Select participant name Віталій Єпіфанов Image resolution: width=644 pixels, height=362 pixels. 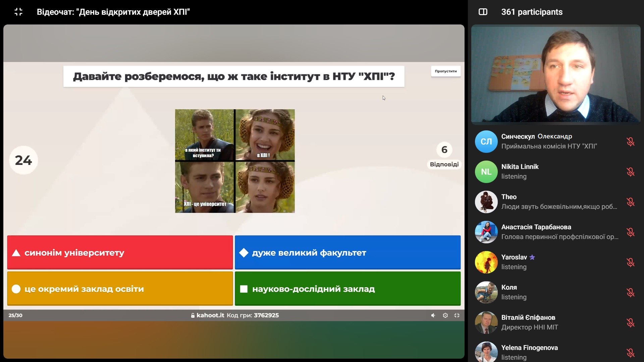click(528, 317)
